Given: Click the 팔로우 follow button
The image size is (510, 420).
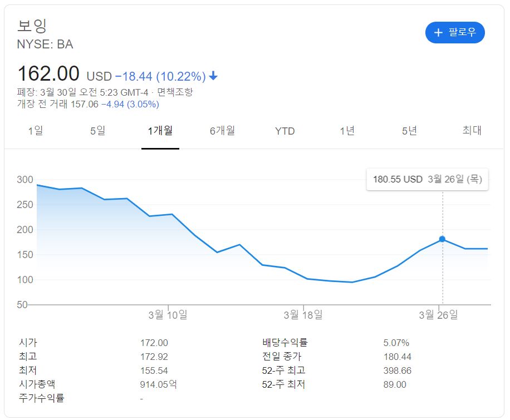Looking at the screenshot, I should (455, 32).
